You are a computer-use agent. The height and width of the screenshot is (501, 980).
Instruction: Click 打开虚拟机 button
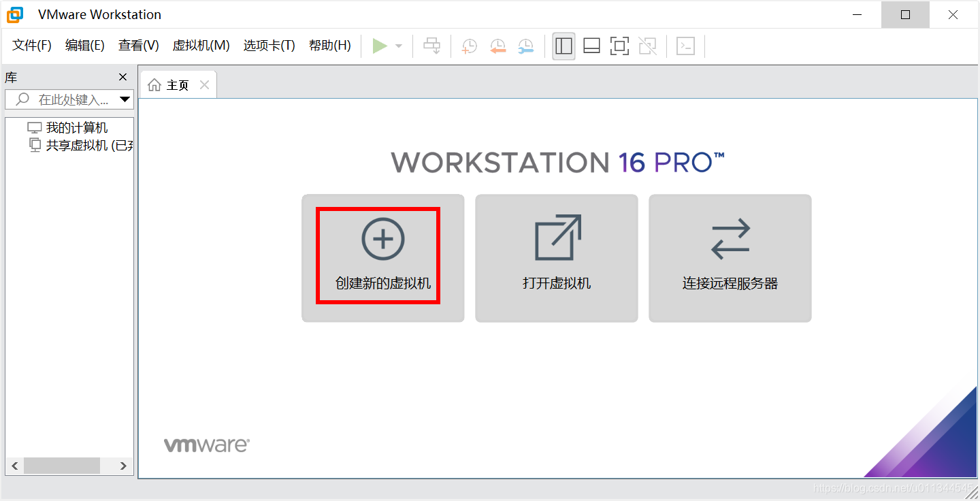click(x=557, y=258)
